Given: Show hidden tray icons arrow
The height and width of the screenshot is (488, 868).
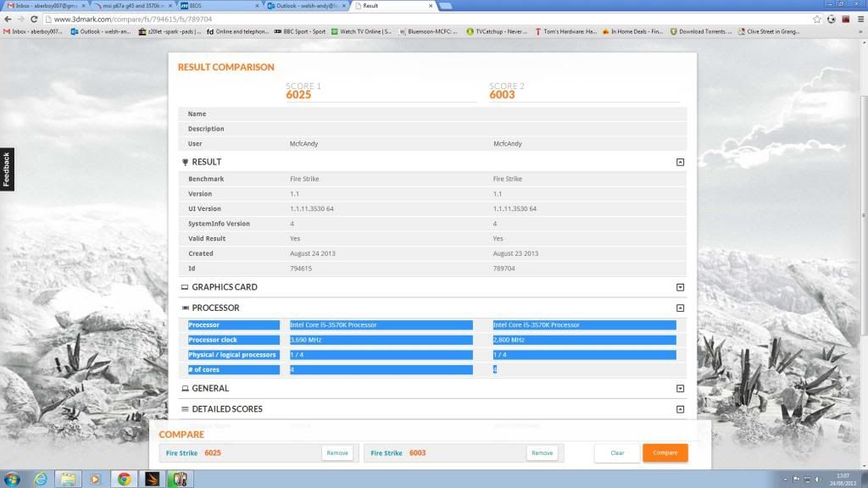Looking at the screenshot, I should point(785,480).
